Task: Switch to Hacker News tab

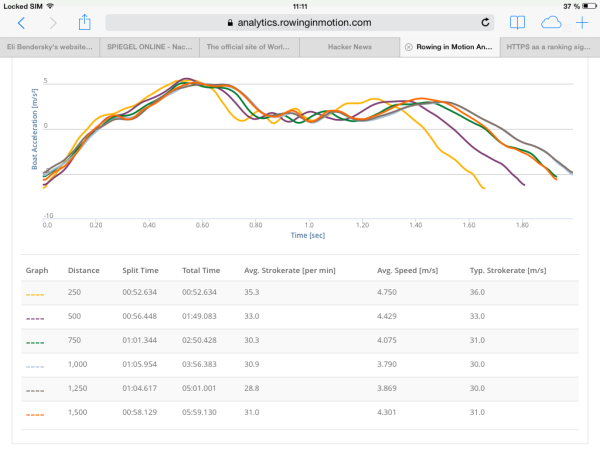Action: (350, 47)
